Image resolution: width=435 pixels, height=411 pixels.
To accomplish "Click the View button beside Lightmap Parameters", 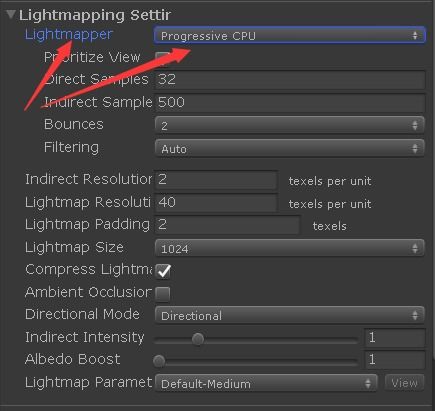I will (x=404, y=383).
